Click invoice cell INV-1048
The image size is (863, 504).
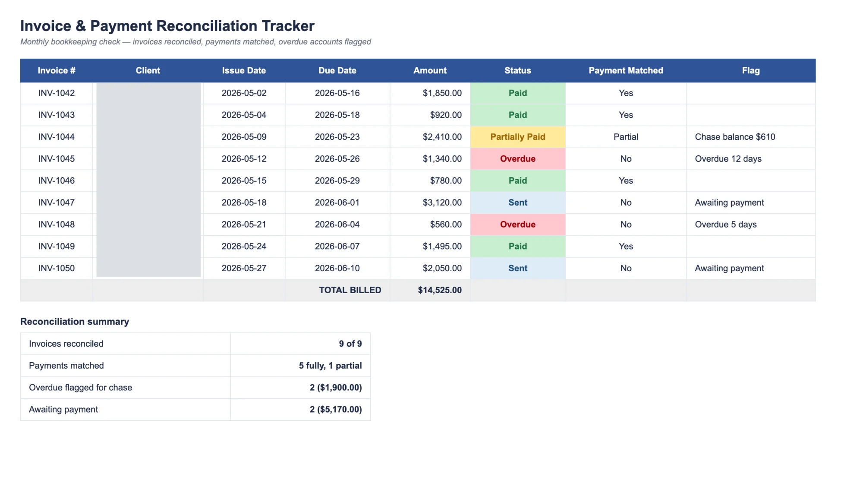(57, 225)
